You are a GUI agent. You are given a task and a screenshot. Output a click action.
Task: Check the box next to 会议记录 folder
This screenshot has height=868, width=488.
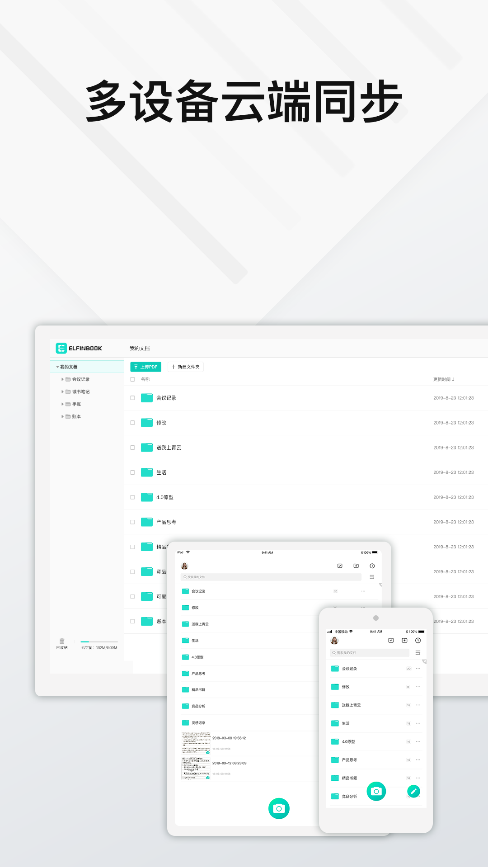tap(132, 398)
